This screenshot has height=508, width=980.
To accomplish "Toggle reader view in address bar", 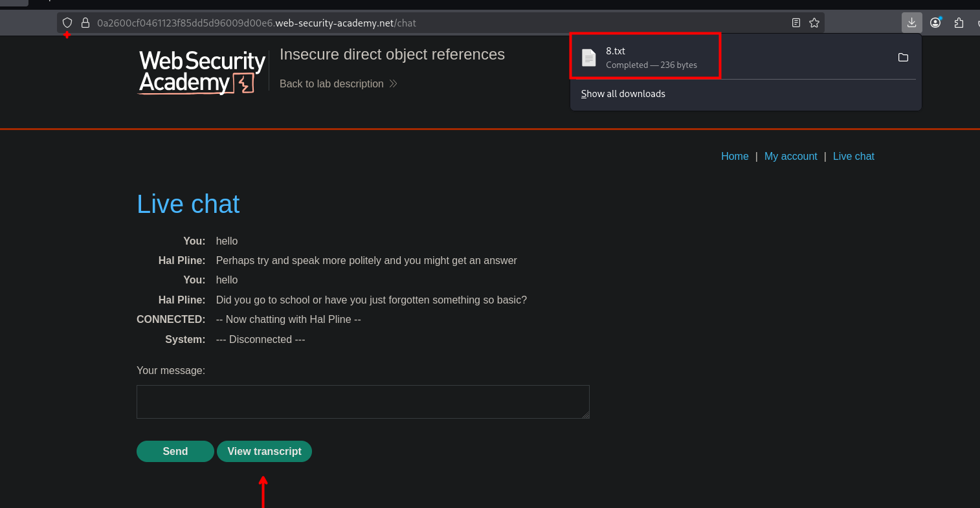I will pos(796,23).
